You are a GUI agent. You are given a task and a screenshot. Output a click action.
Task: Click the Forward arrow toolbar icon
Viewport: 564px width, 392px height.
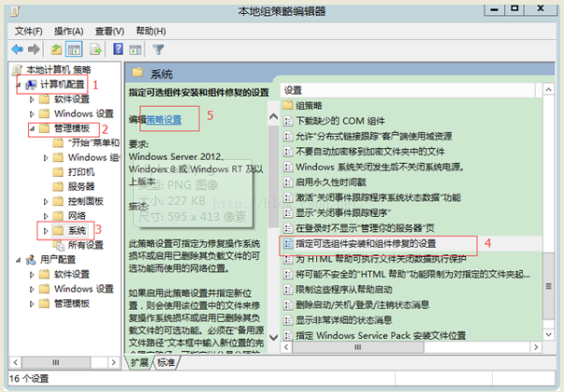coord(35,49)
